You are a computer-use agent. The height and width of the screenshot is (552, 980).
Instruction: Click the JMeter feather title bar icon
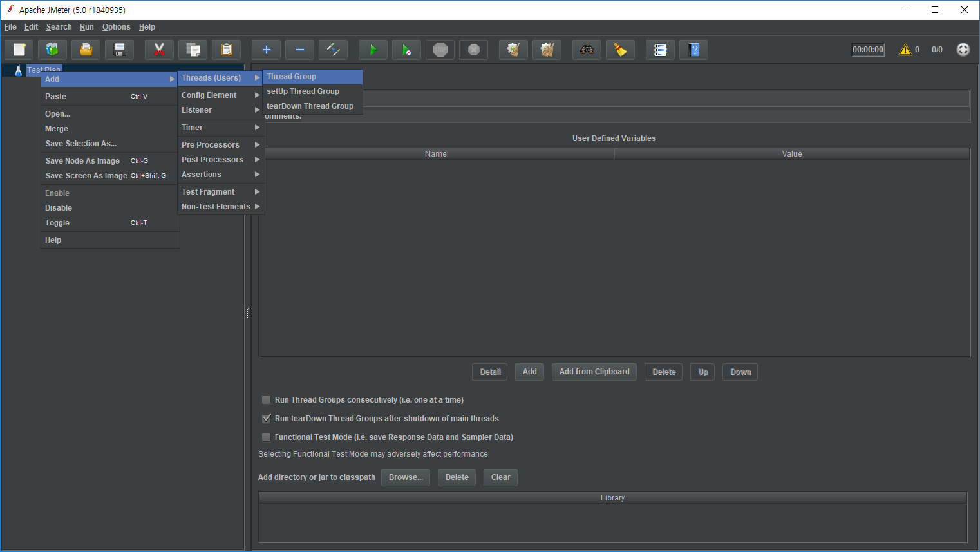(10, 10)
